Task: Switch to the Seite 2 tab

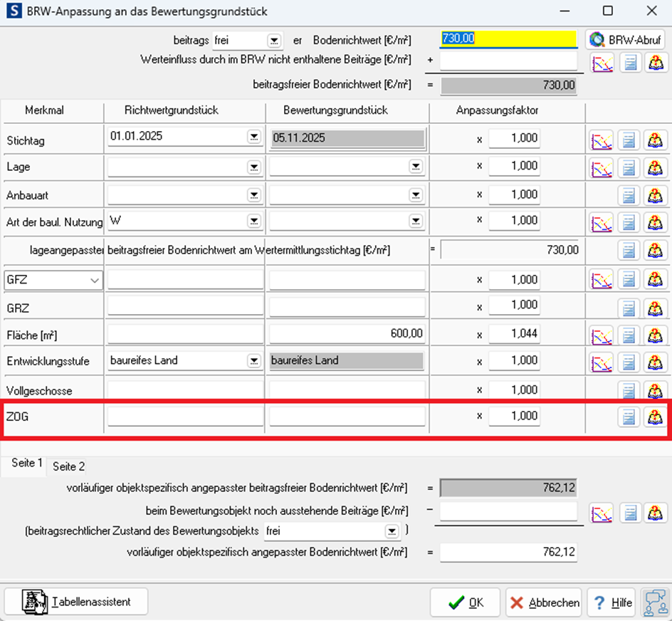Action: pos(70,466)
